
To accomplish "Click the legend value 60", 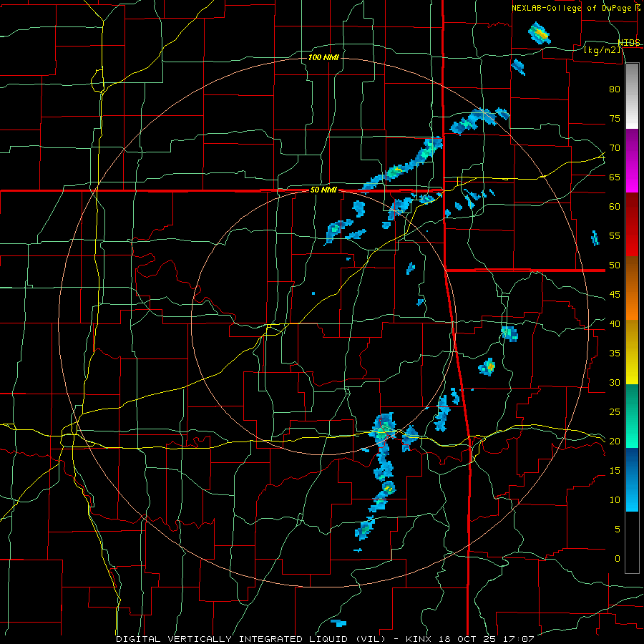I will pyautogui.click(x=615, y=207).
